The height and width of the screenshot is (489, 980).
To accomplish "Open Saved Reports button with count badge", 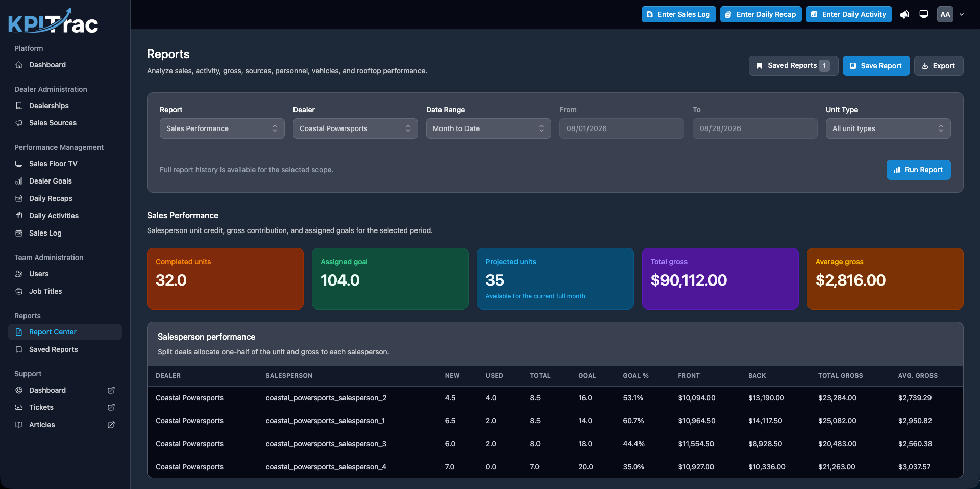I will [x=793, y=66].
